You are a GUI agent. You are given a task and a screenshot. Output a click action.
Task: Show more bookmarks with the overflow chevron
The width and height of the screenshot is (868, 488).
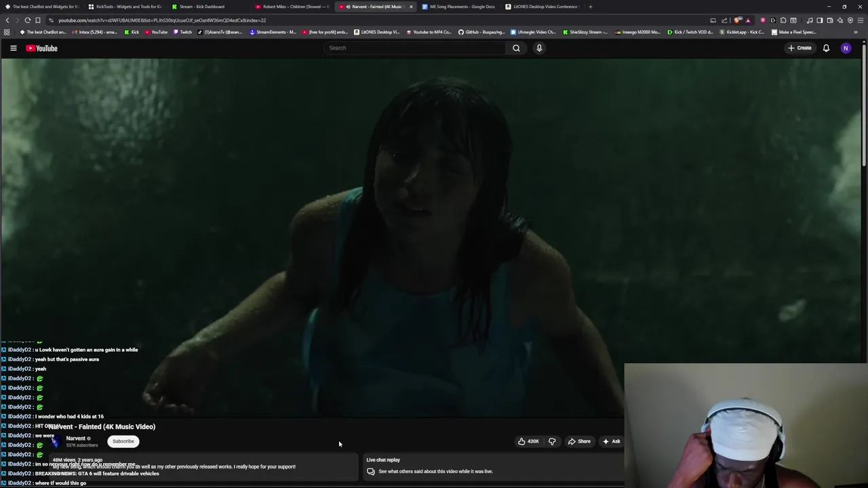coord(855,32)
